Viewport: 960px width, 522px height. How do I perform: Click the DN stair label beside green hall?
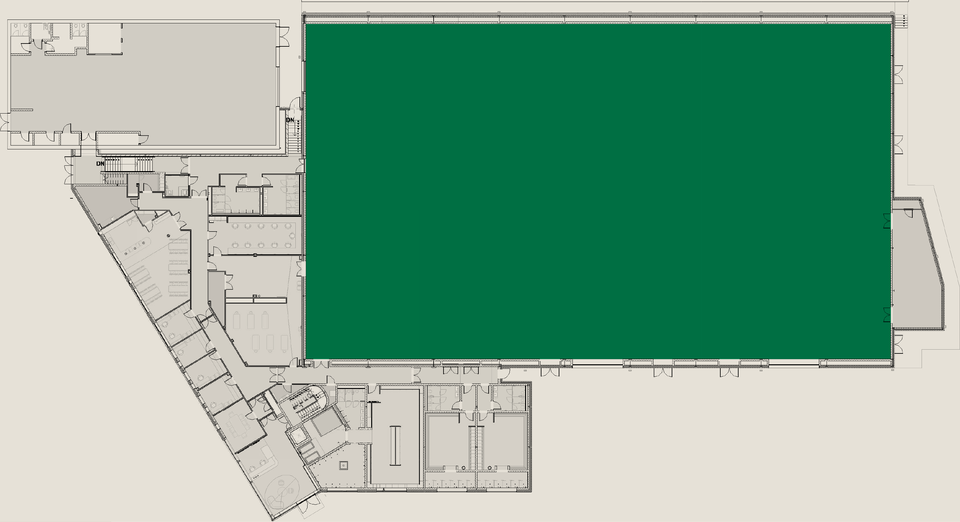tap(290, 120)
